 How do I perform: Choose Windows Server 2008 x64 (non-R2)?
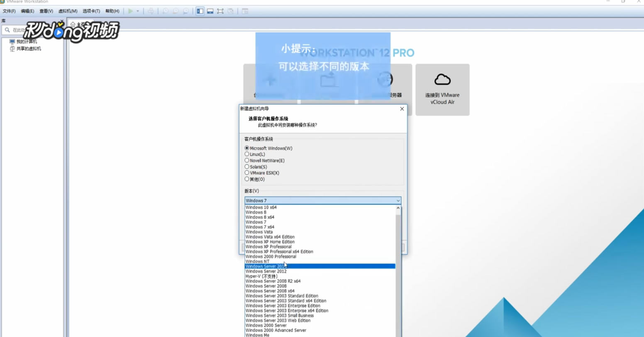(x=320, y=291)
